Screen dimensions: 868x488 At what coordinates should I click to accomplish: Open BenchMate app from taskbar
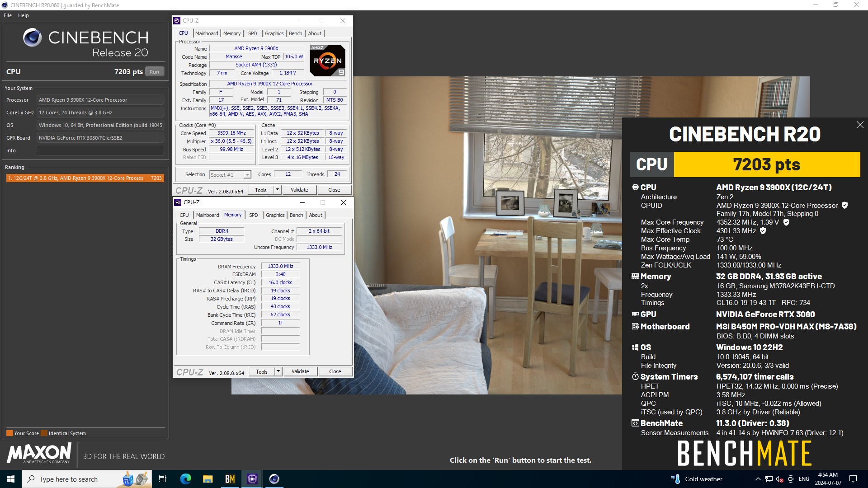[x=230, y=479]
